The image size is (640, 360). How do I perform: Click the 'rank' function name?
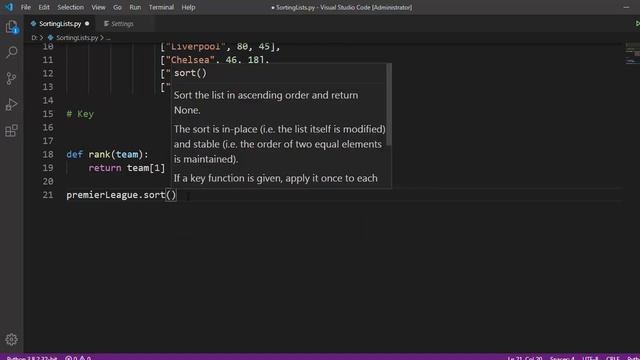(99, 154)
